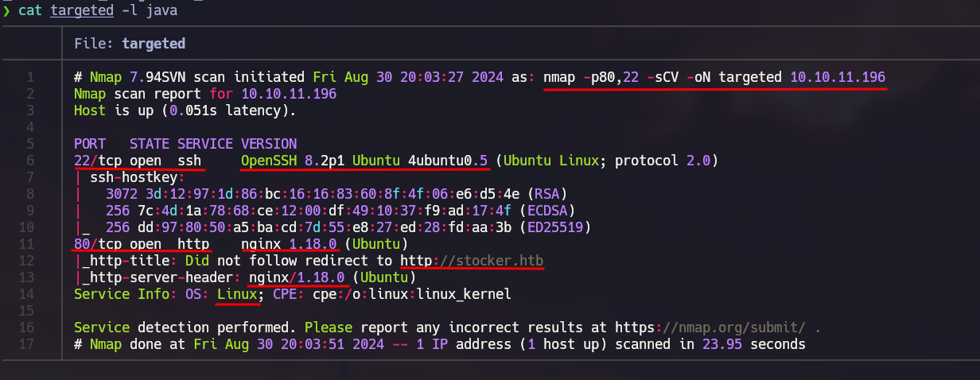
Task: Click the '22/tcp open ssh' entry
Action: [x=138, y=161]
